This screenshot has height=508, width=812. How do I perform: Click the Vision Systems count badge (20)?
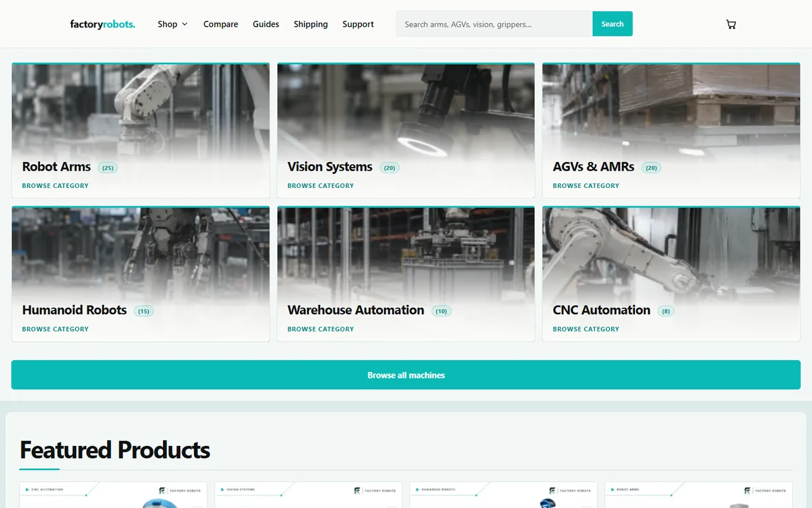click(390, 168)
